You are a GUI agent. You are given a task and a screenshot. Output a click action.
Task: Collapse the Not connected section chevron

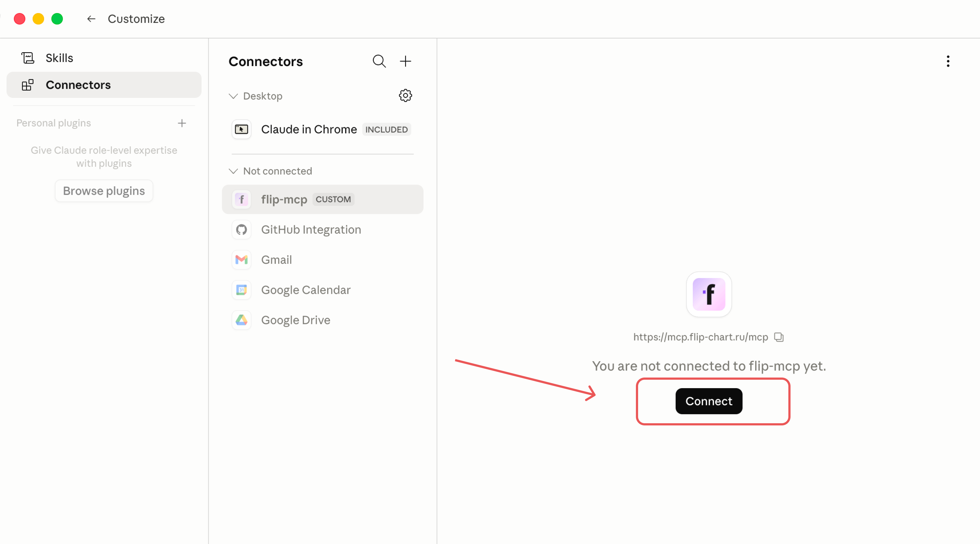pos(233,171)
